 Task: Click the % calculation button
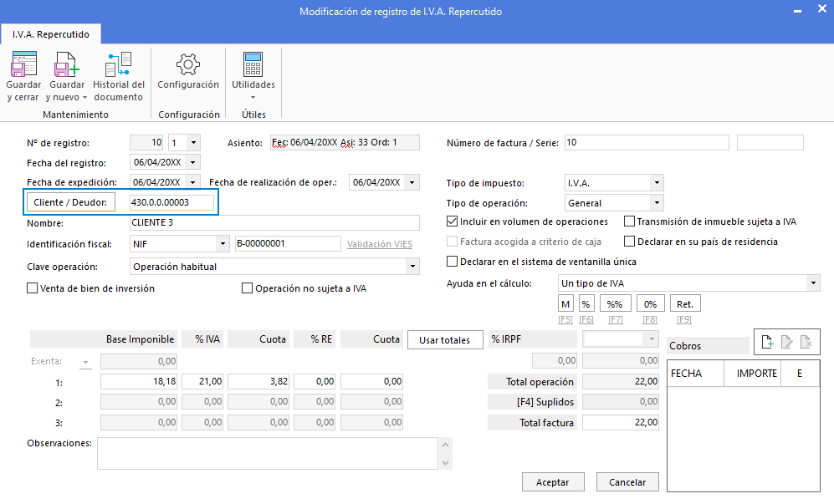point(586,304)
